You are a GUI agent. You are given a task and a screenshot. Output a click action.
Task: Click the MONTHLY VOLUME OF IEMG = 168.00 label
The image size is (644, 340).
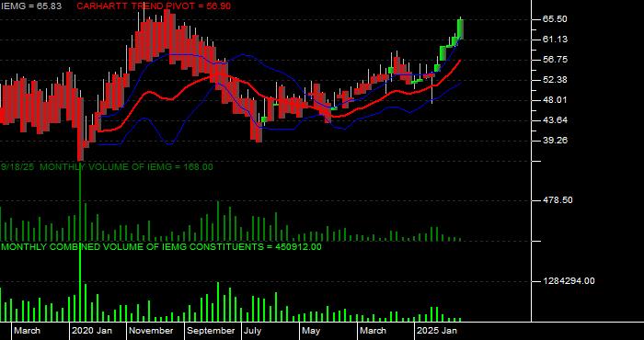coord(127,167)
